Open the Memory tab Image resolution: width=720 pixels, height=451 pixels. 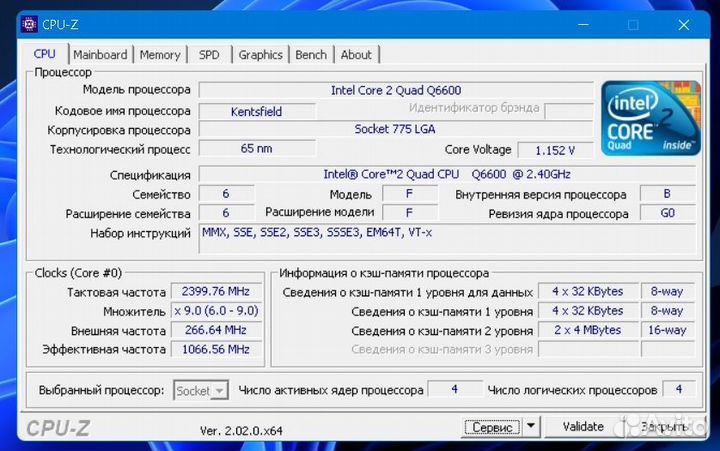click(160, 55)
